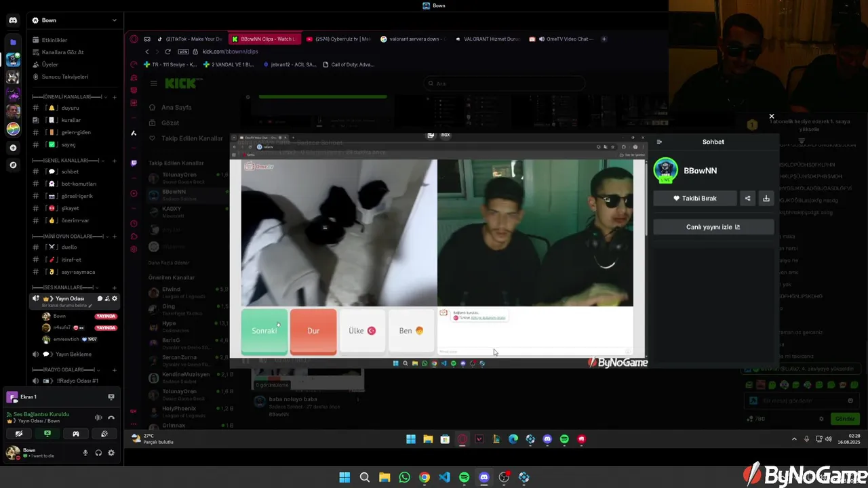Collapse the ÖNEMLİ KANALLAR category
The width and height of the screenshot is (868, 488).
(66, 97)
